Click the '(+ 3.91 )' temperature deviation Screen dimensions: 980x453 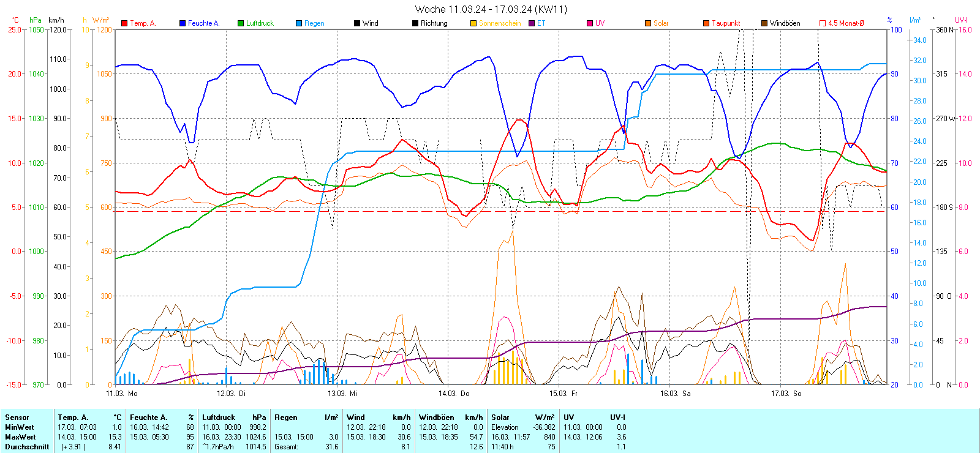73,447
